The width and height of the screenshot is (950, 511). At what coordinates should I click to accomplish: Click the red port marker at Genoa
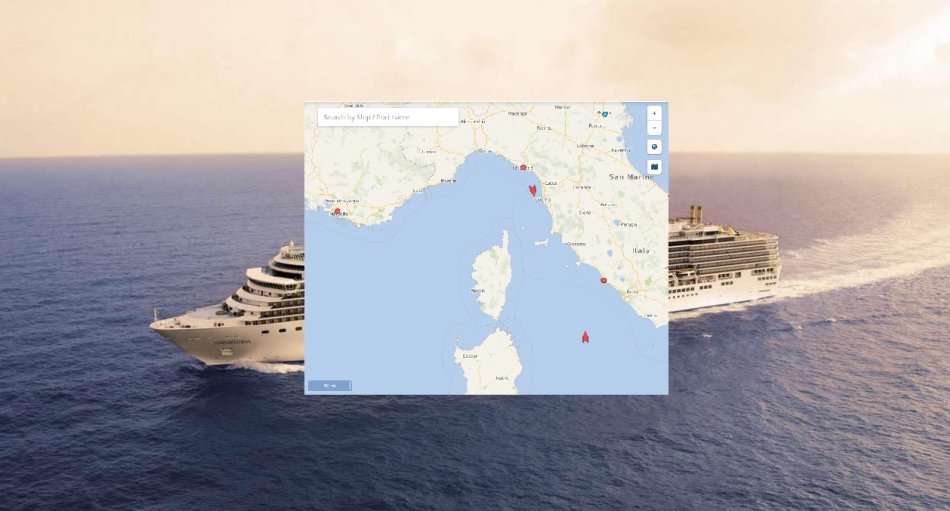pyautogui.click(x=523, y=167)
